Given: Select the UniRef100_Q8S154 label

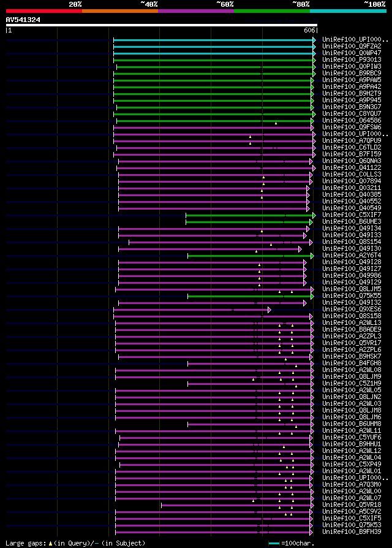Looking at the screenshot, I should pyautogui.click(x=352, y=242).
